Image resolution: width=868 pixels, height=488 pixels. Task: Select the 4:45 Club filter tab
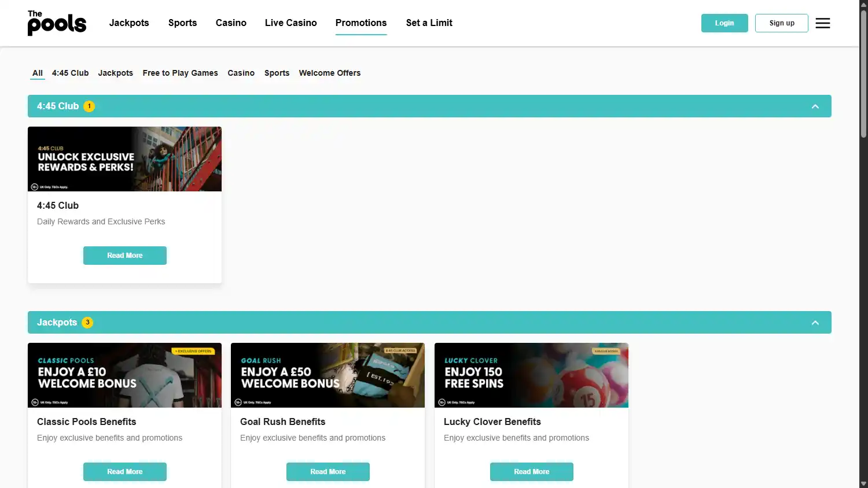(x=71, y=73)
